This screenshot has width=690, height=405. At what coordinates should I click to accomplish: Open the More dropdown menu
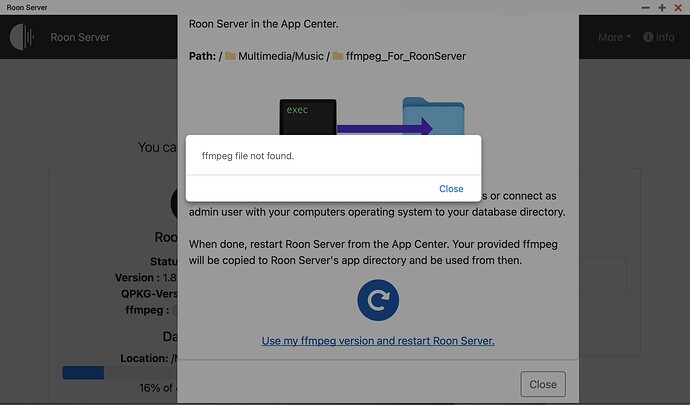[614, 37]
